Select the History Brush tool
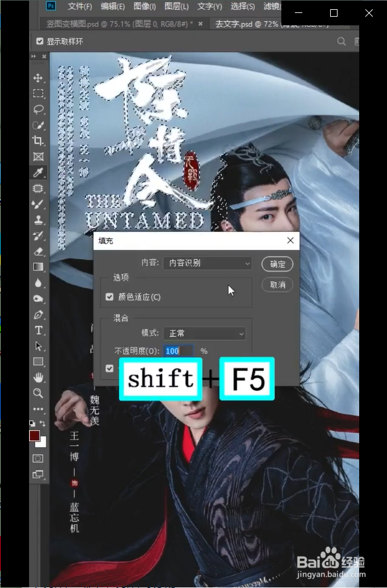387x588 pixels. pyautogui.click(x=38, y=236)
